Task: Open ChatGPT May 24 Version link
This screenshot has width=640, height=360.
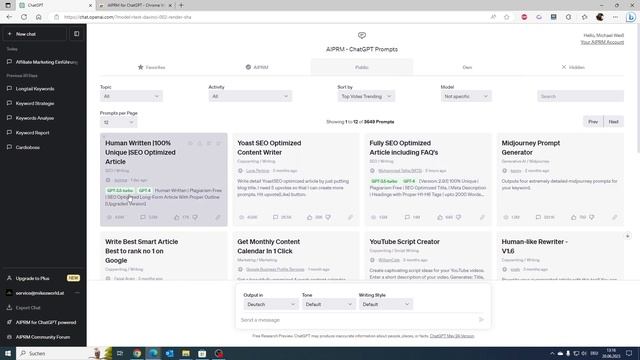Action: [x=452, y=336]
